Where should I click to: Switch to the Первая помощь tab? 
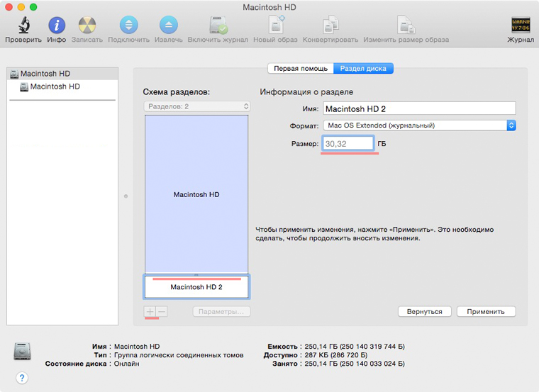tap(300, 69)
